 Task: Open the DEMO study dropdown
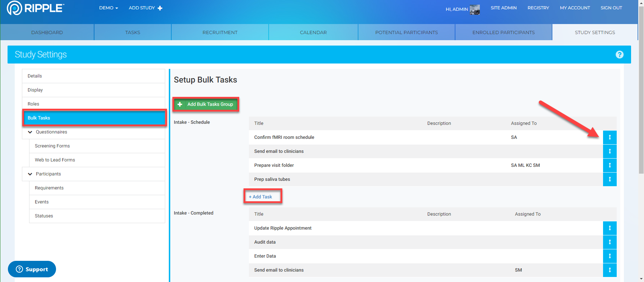(108, 8)
